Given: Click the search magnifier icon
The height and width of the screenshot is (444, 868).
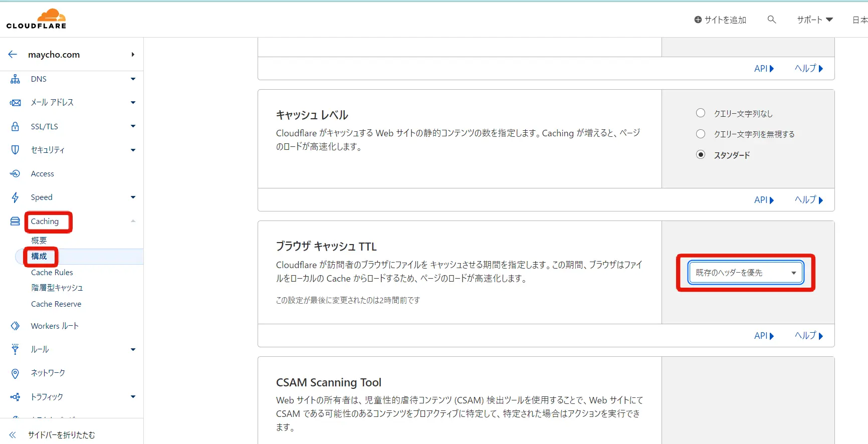Looking at the screenshot, I should pos(771,20).
